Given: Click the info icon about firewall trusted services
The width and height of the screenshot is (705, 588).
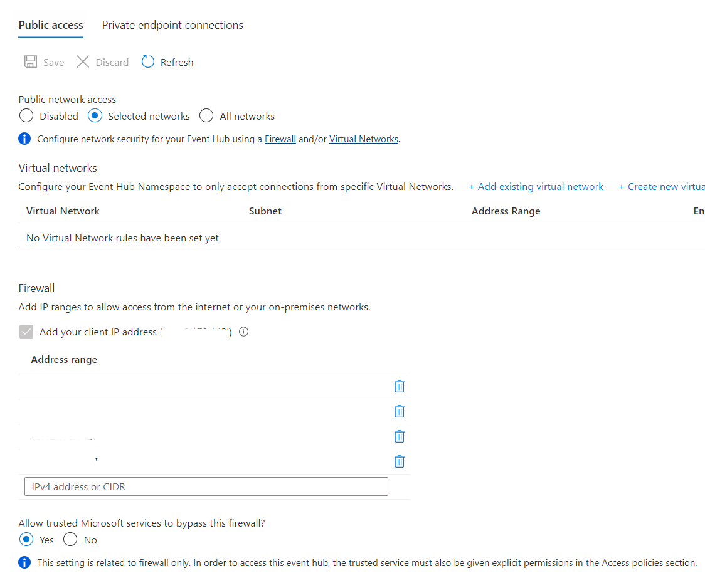Looking at the screenshot, I should pyautogui.click(x=24, y=562).
